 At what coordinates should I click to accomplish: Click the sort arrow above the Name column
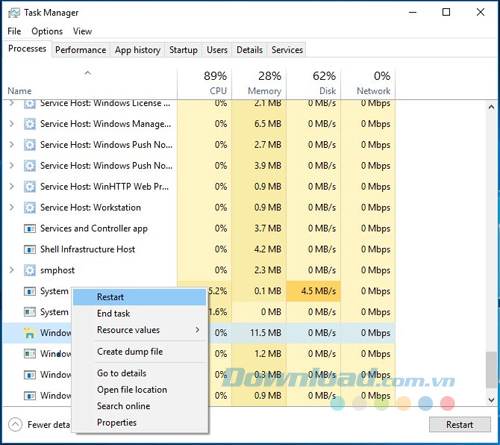click(88, 73)
